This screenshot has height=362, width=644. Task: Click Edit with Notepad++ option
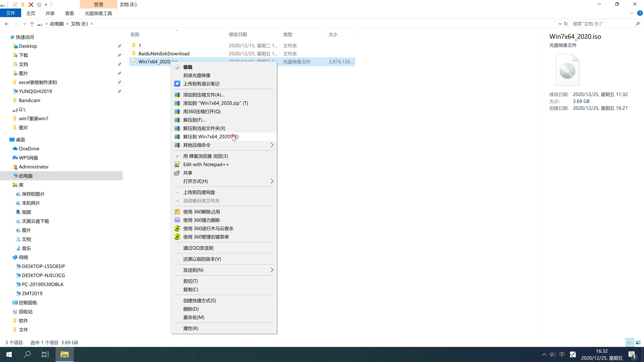pos(206,164)
